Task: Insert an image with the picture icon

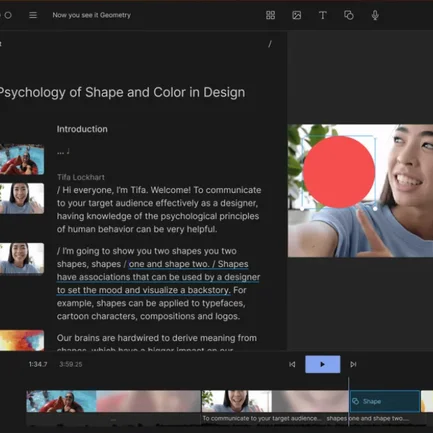Action: (297, 15)
